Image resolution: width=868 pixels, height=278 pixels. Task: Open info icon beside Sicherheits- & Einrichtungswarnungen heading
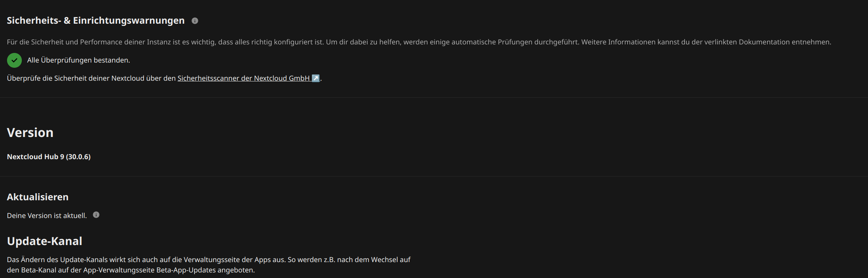pos(195,21)
